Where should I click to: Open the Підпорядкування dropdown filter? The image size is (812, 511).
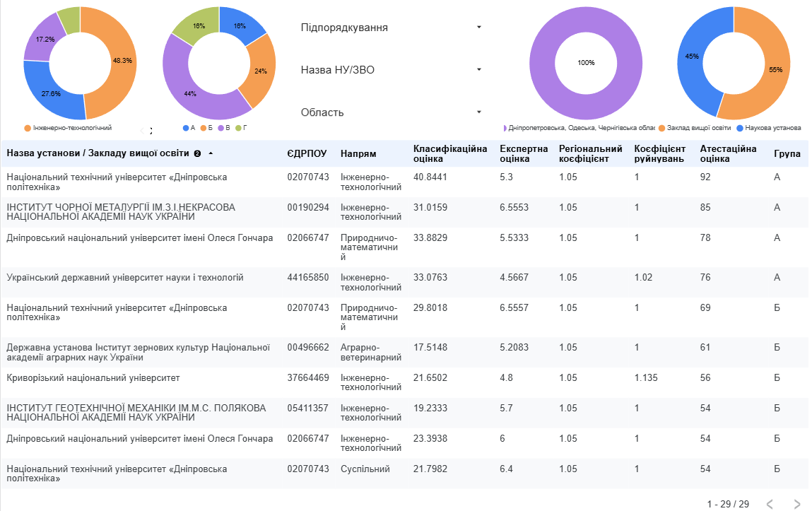coord(391,28)
